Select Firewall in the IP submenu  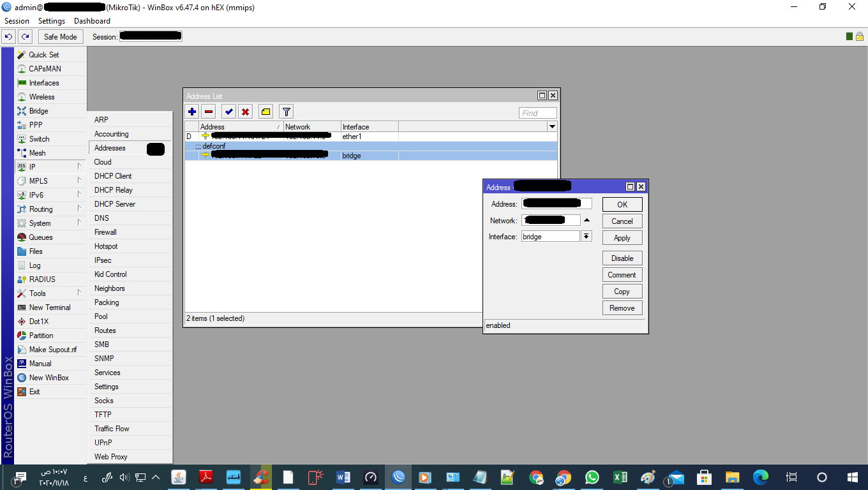tap(130, 232)
